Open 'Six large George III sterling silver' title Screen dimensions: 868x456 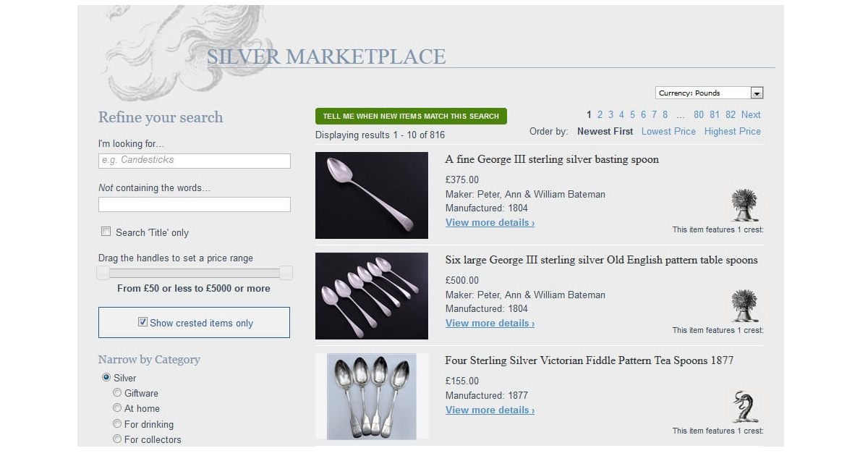coord(602,260)
